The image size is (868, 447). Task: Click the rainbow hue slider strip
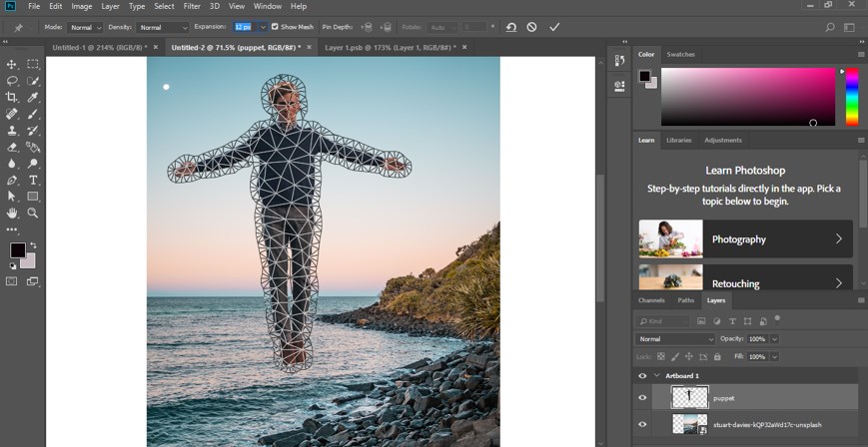pyautogui.click(x=851, y=98)
